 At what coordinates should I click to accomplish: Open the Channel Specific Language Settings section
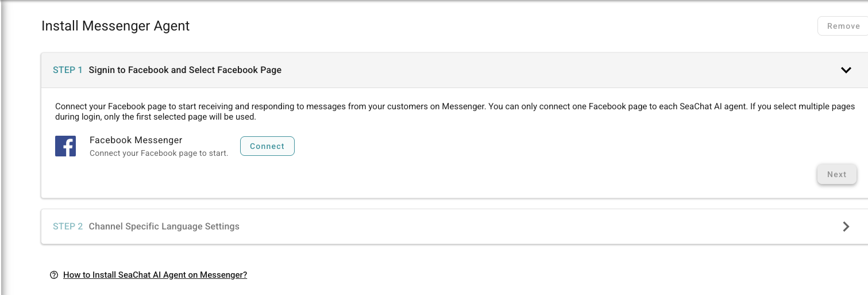[164, 227]
